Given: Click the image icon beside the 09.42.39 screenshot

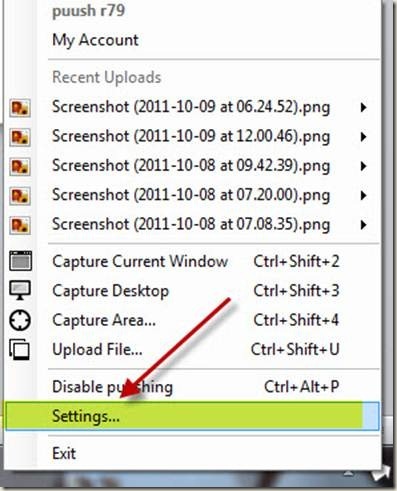Looking at the screenshot, I should tap(20, 166).
